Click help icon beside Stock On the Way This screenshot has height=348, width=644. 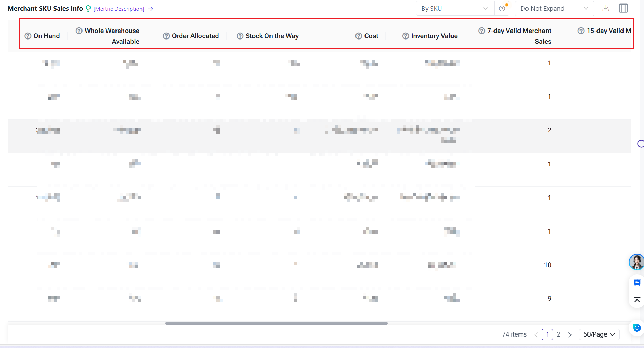[x=240, y=36]
